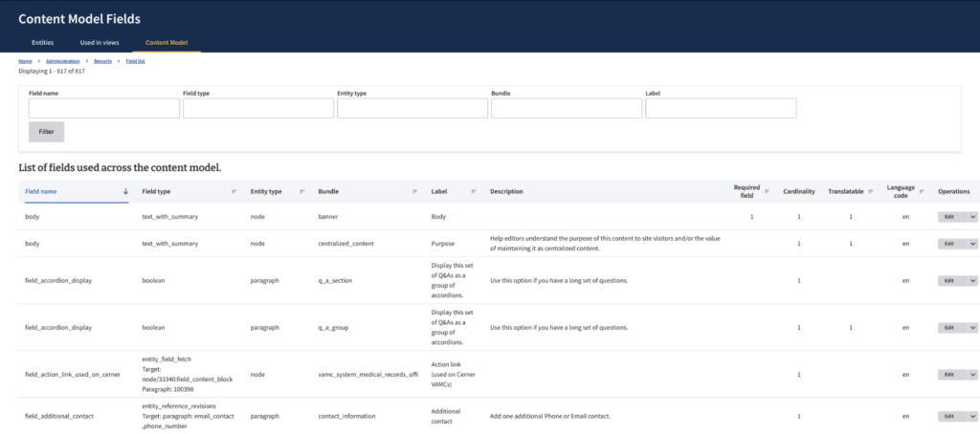Image resolution: width=980 pixels, height=434 pixels.
Task: Click the sort icon beside Entity type header
Action: 301,192
